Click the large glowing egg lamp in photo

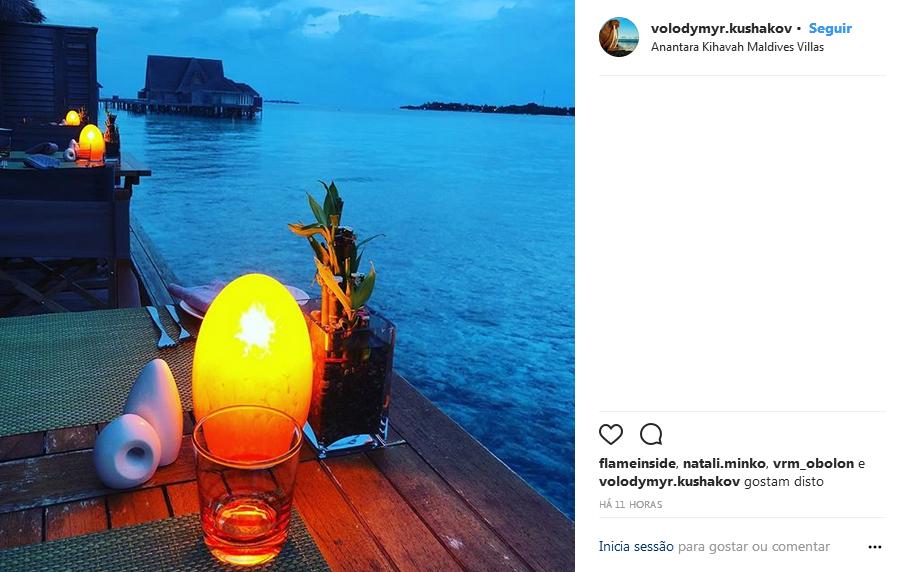(251, 345)
